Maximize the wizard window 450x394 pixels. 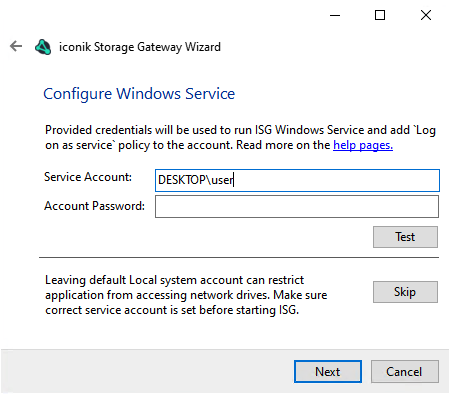click(380, 15)
